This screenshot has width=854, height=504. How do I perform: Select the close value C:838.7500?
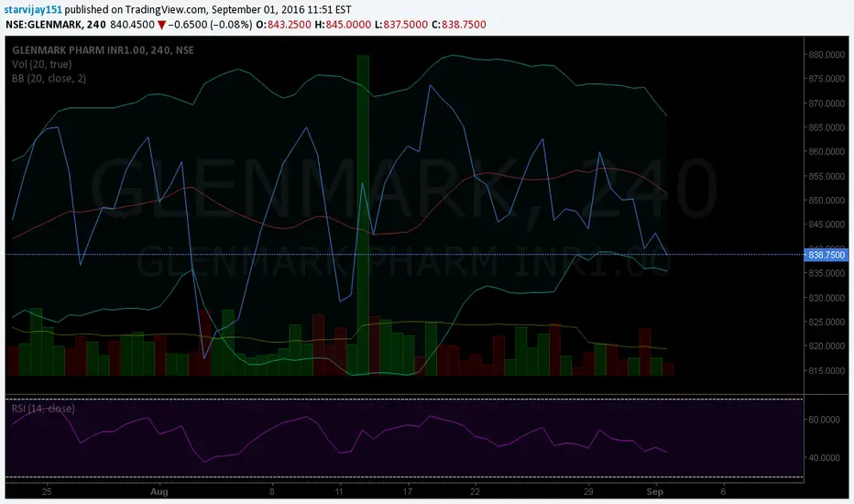click(458, 25)
